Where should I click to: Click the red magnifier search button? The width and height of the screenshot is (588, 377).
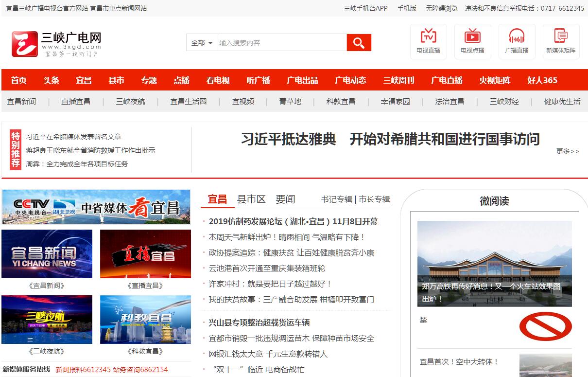(x=359, y=43)
